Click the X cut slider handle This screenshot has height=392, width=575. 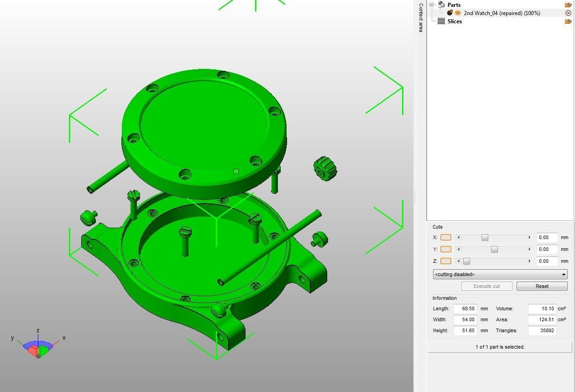tap(485, 237)
